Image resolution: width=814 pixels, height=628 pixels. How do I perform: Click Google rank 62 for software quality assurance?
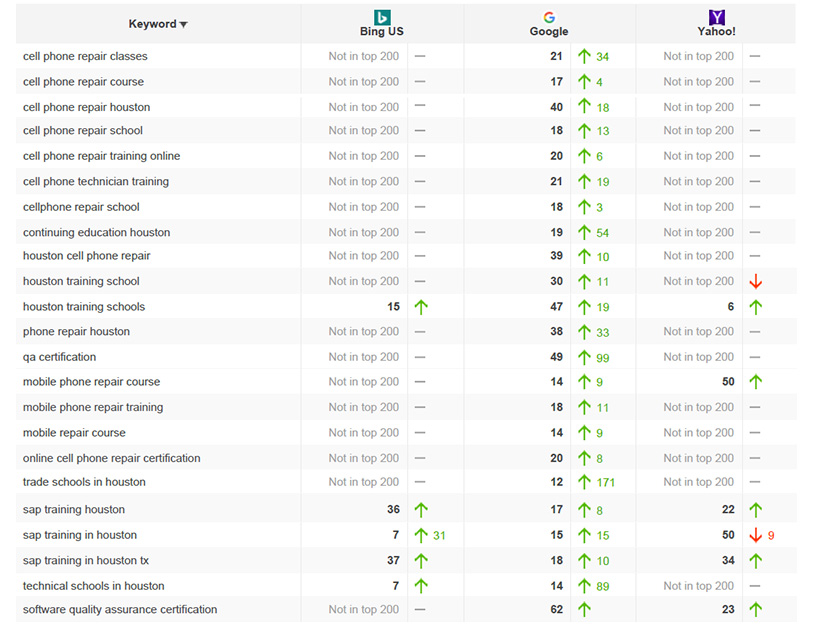(556, 609)
